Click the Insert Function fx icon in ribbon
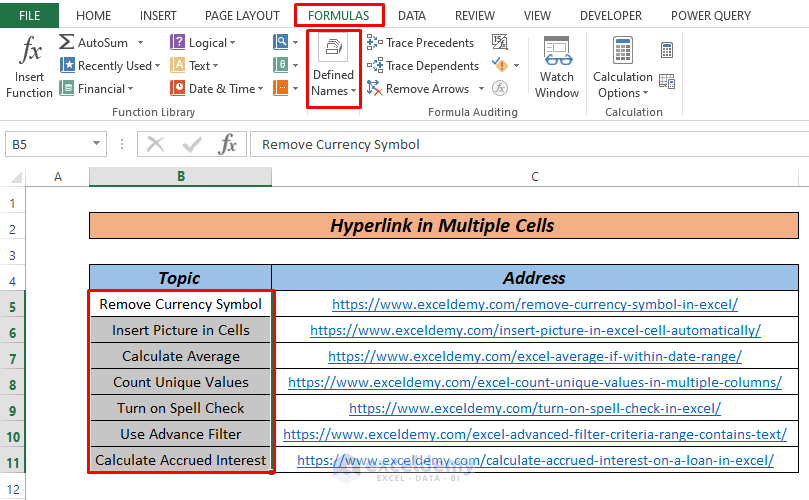Image resolution: width=809 pixels, height=500 pixels. click(30, 50)
